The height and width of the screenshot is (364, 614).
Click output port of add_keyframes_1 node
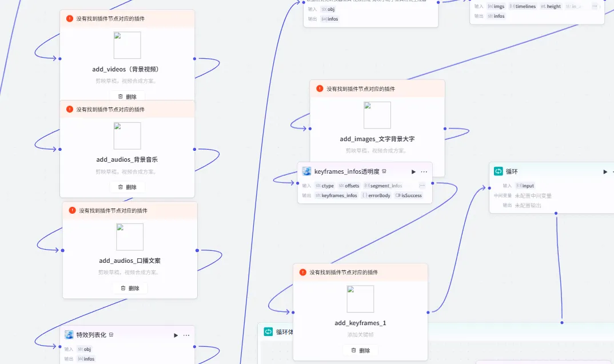click(x=428, y=313)
